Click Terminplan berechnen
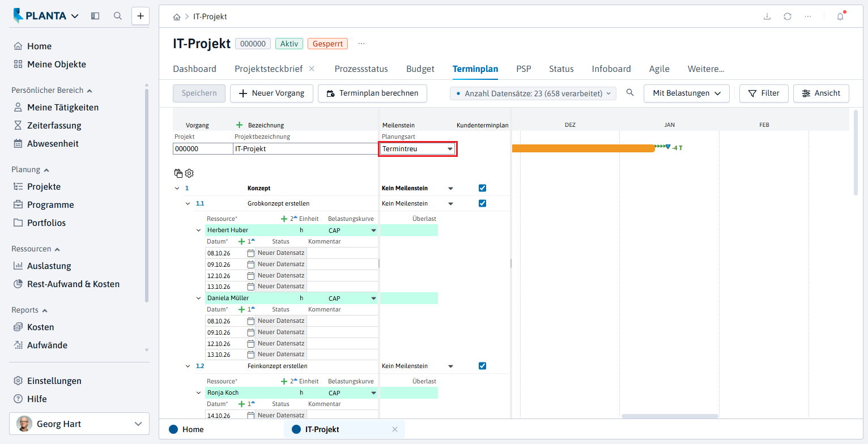868x444 pixels. point(372,93)
